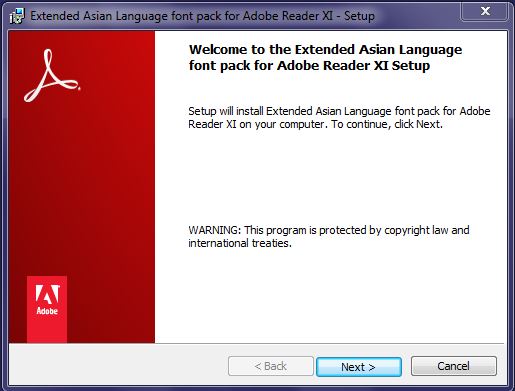Screen dimensions: 515x391
Task: Close the Setup window
Action: click(485, 11)
